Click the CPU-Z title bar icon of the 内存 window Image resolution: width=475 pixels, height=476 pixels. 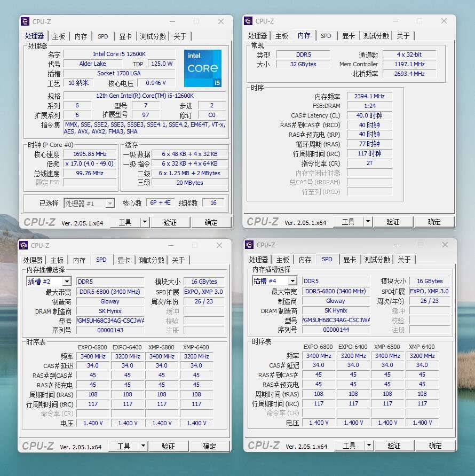click(x=248, y=21)
